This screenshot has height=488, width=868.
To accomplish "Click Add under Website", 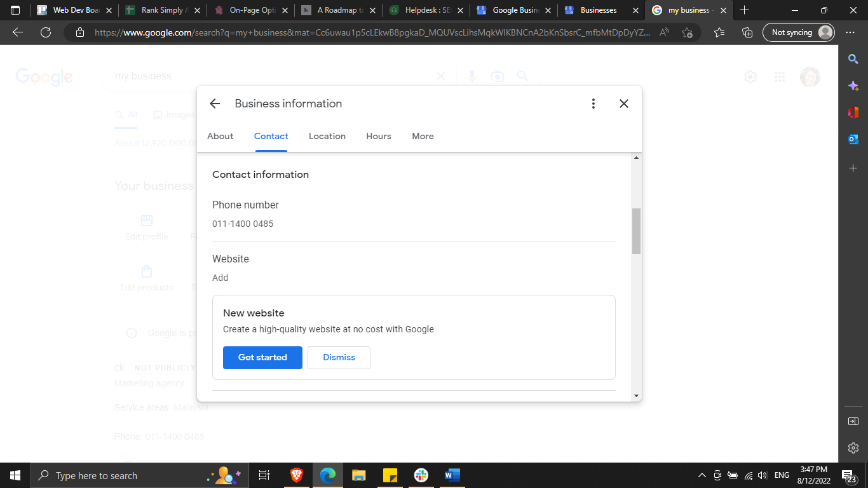I will click(x=220, y=278).
